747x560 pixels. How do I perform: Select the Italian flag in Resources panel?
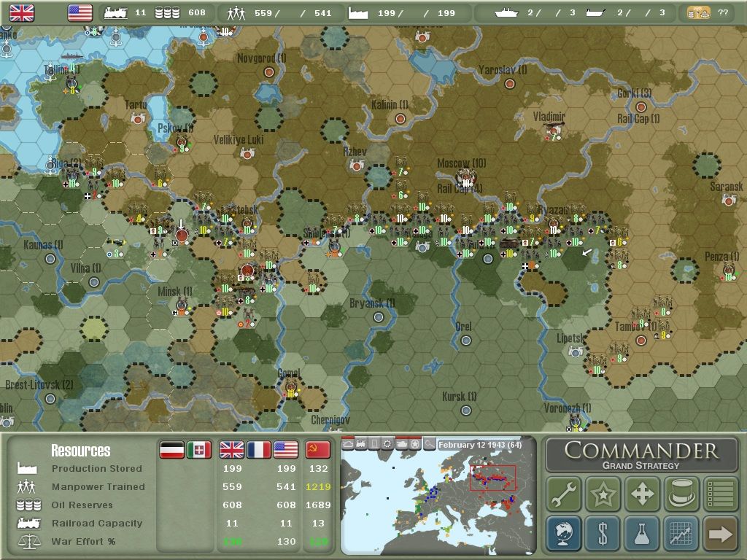199,449
